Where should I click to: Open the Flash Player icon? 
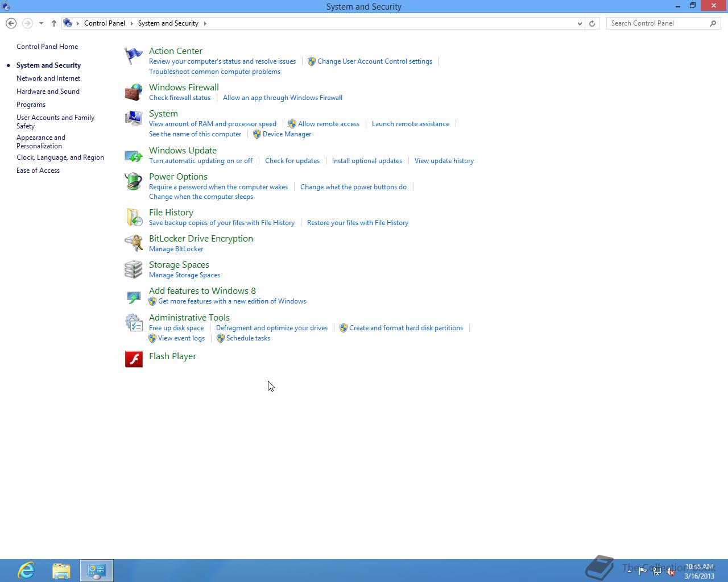pos(134,359)
